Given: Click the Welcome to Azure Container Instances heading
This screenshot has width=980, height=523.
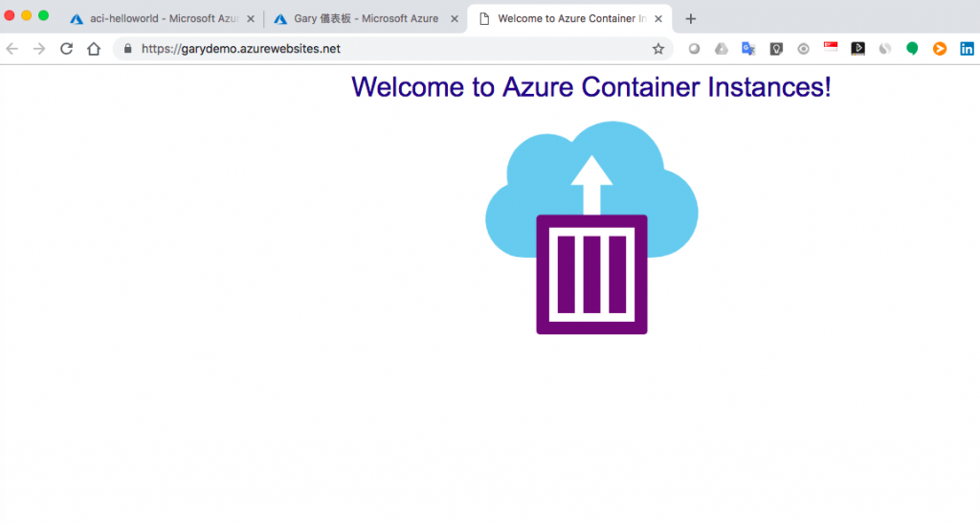Looking at the screenshot, I should click(x=591, y=87).
